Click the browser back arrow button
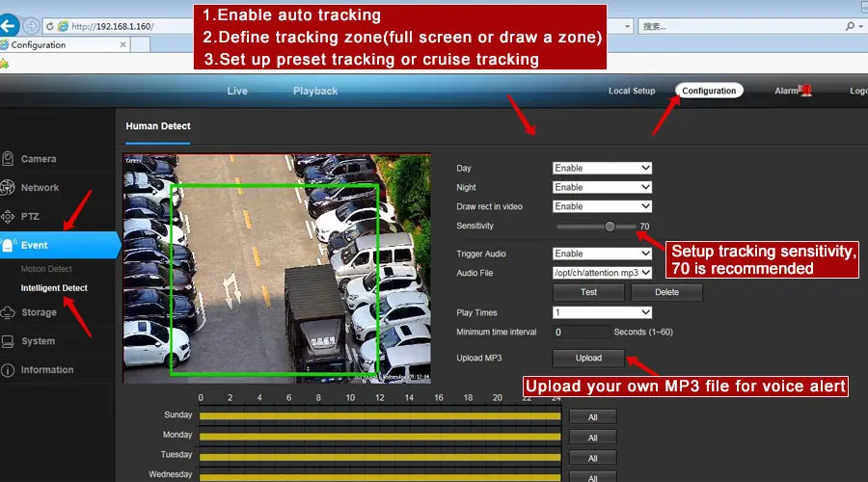Screen dimensions: 868x482 point(9,25)
